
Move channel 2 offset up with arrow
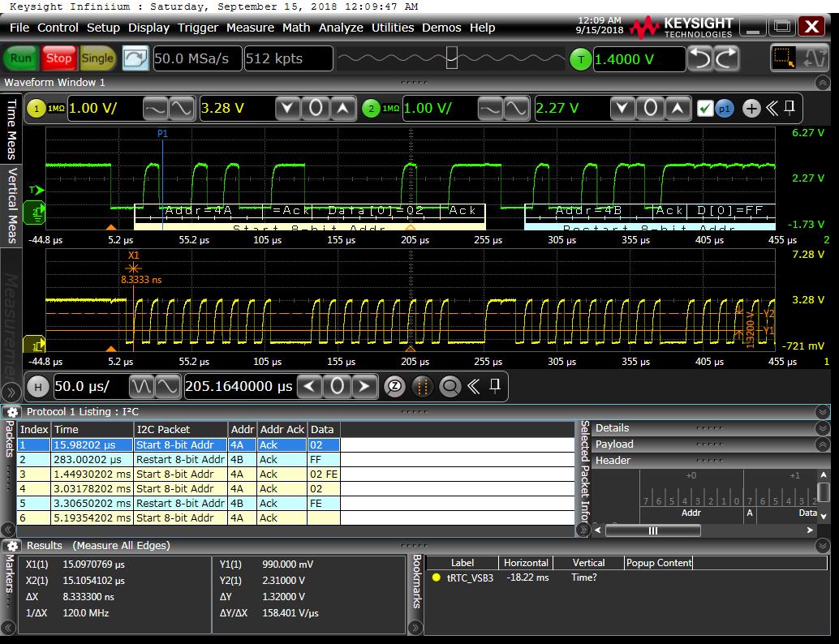point(678,109)
